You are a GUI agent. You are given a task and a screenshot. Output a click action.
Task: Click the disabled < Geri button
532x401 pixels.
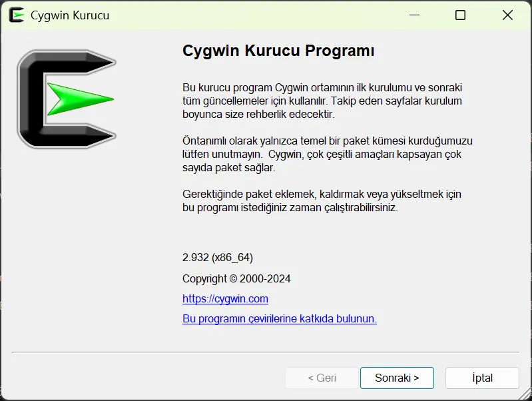(x=322, y=378)
